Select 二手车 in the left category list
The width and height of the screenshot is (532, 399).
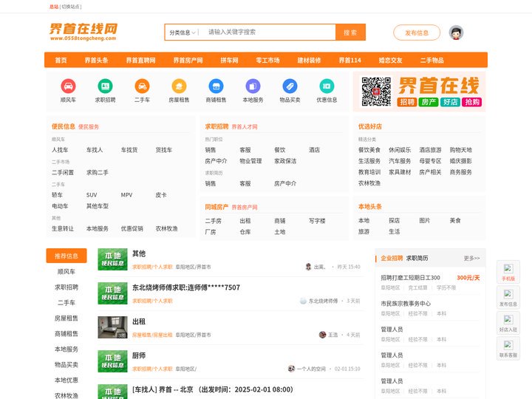click(66, 303)
